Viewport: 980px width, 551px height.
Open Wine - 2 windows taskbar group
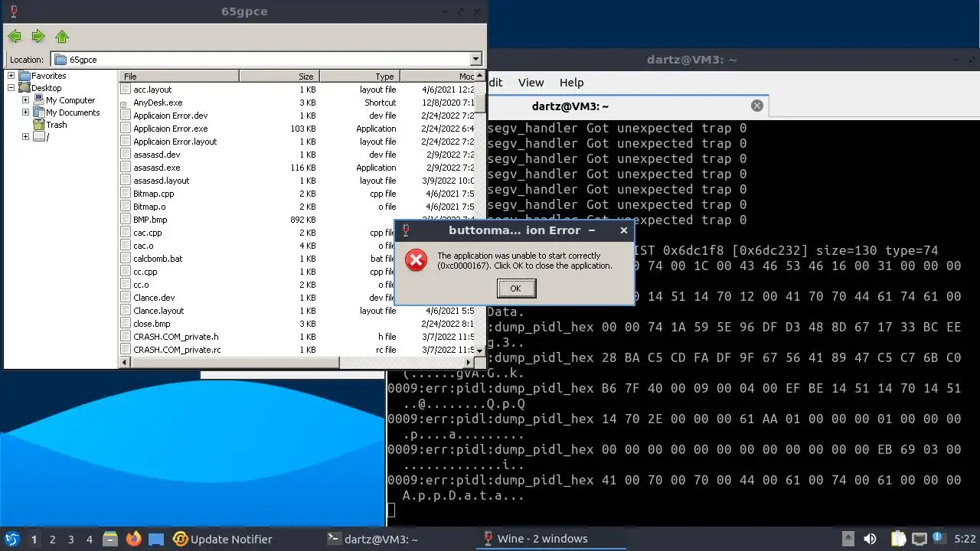click(551, 539)
